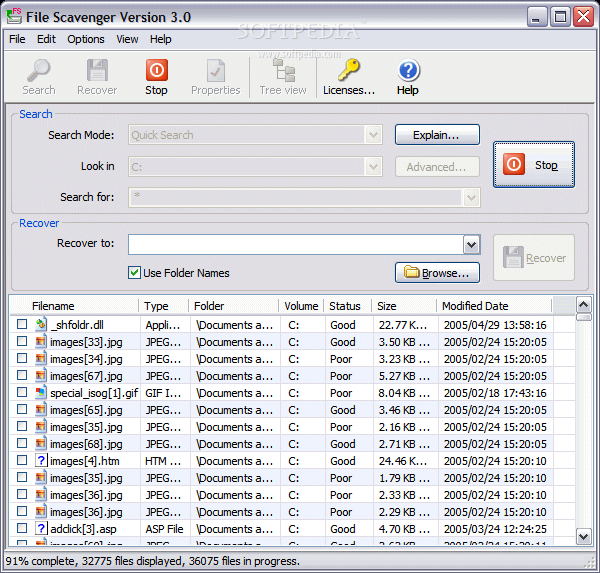Select the 5.27 KB size cell
The image size is (600, 573).
tap(404, 376)
